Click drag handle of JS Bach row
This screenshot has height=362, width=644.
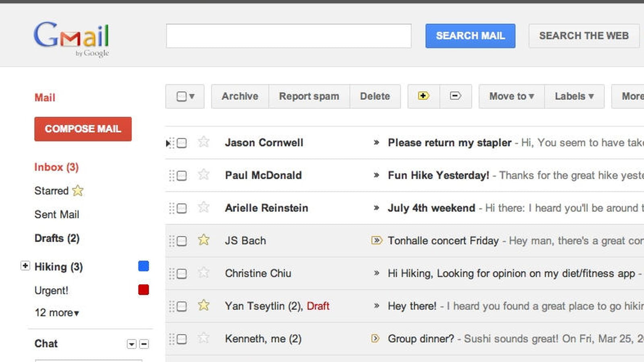pyautogui.click(x=171, y=241)
